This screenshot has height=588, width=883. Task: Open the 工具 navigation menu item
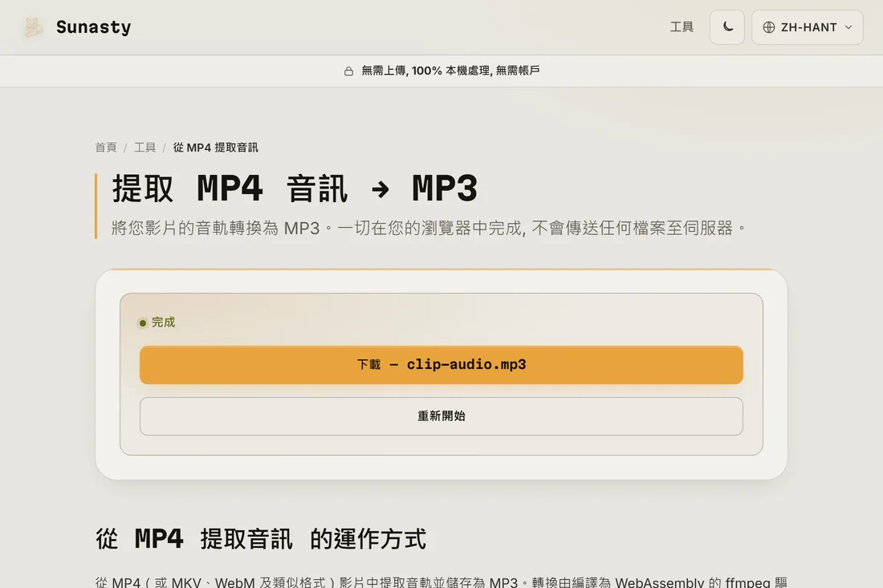point(682,27)
